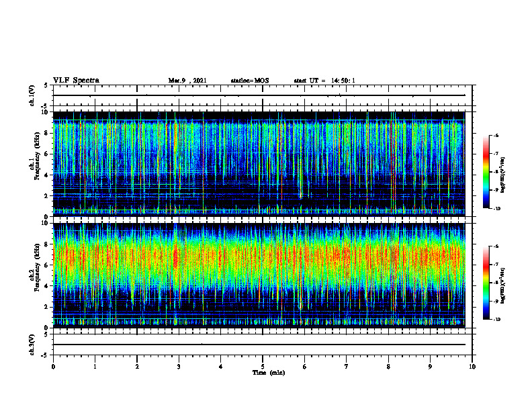
Task: Click the time axis tick label "0"
Action: (x=53, y=367)
